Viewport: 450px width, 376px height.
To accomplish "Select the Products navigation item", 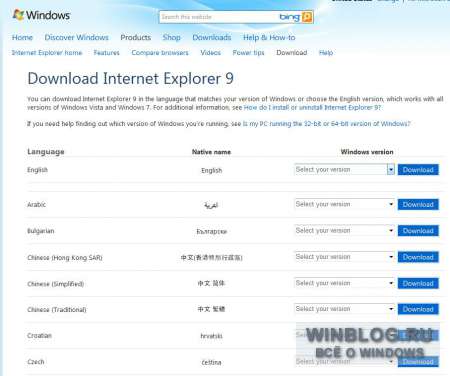I will pyautogui.click(x=136, y=37).
